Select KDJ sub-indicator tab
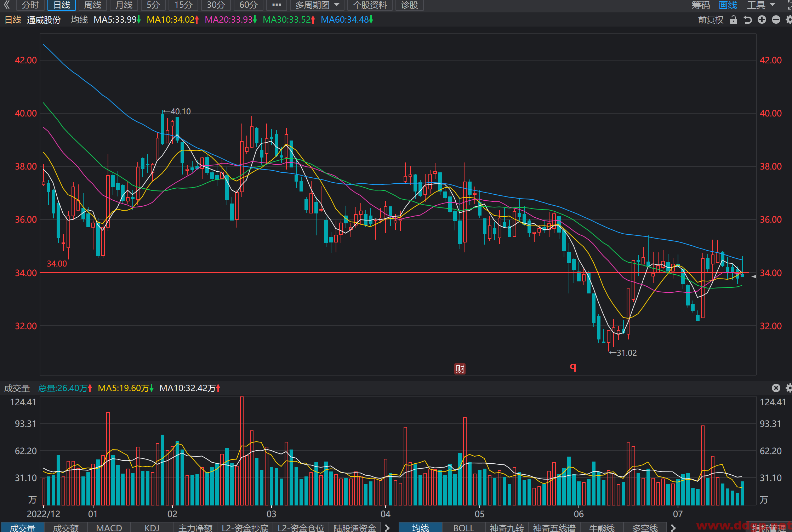This screenshot has height=532, width=792. tap(152, 527)
